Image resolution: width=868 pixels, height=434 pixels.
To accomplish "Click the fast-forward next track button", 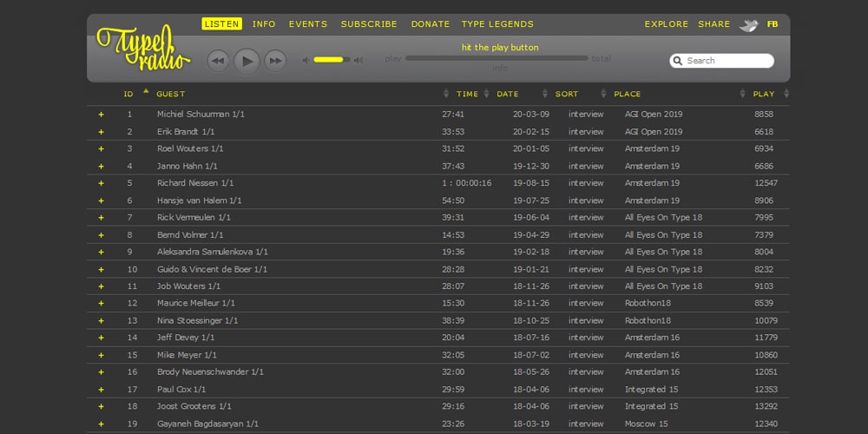I will coord(275,61).
